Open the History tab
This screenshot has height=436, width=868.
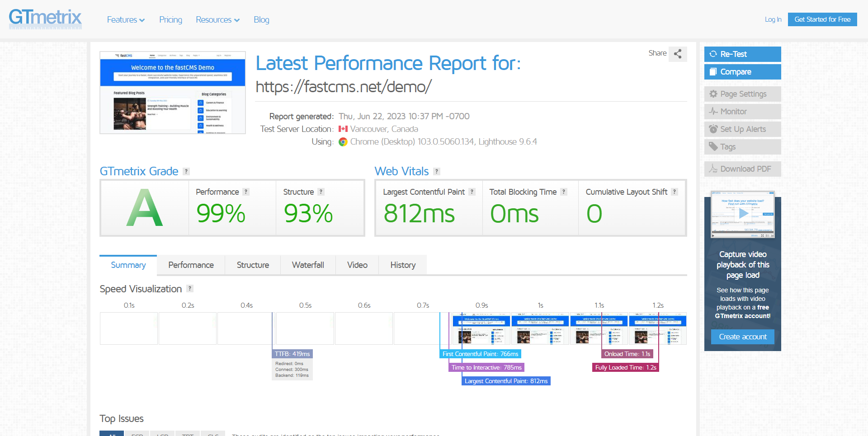[x=403, y=265]
